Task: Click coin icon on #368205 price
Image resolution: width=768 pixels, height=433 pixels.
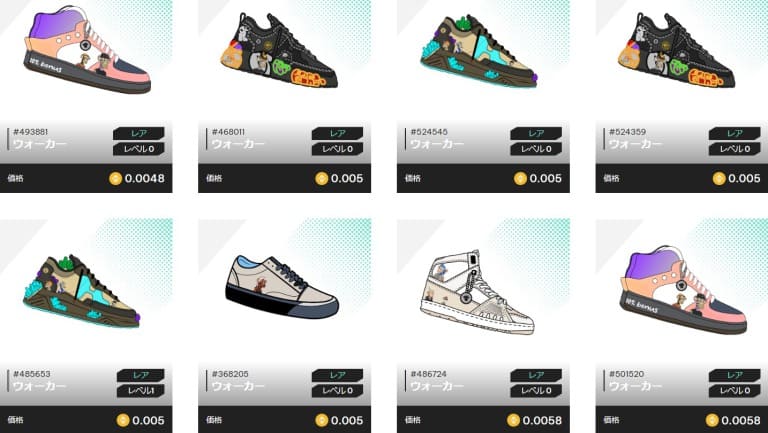Action: (321, 420)
